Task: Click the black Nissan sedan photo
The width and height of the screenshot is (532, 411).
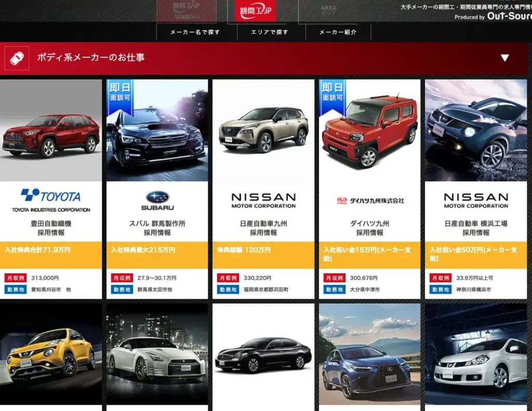Action: [263, 354]
